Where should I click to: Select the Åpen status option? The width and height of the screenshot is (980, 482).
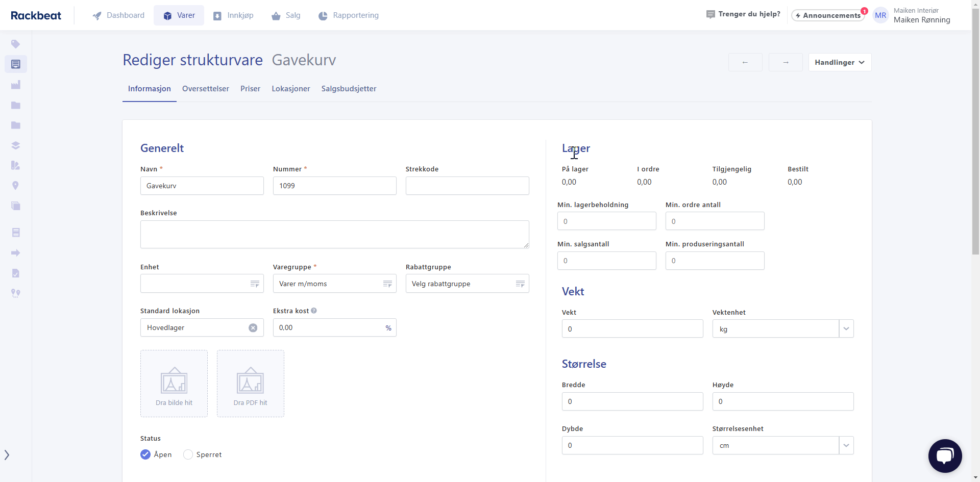pos(146,454)
